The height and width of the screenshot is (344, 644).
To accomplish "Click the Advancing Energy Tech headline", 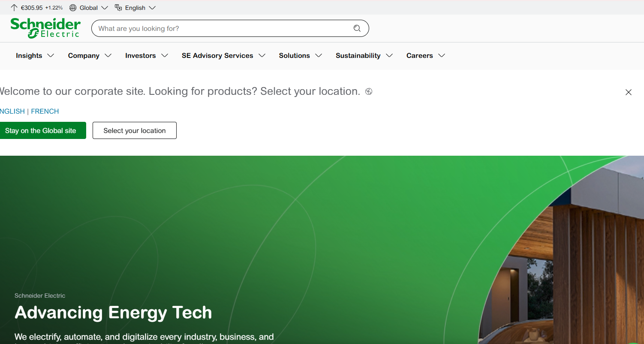I will [x=113, y=313].
